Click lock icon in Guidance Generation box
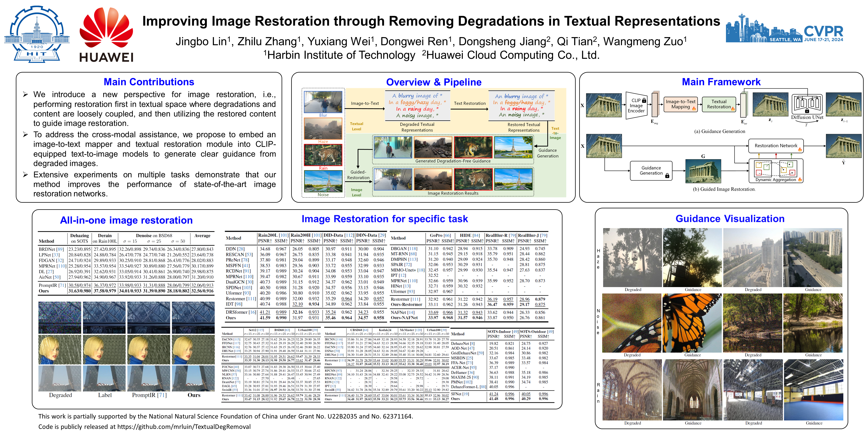868x434 pixels. [x=667, y=176]
